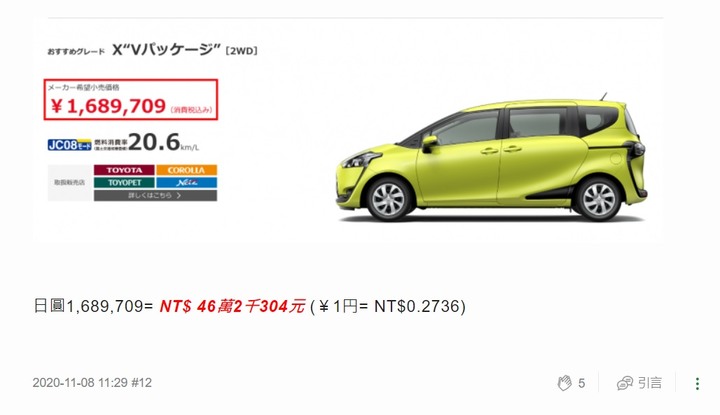Click the red NT$ 46萬2千304元 text
The width and height of the screenshot is (720, 415).
pyautogui.click(x=232, y=306)
